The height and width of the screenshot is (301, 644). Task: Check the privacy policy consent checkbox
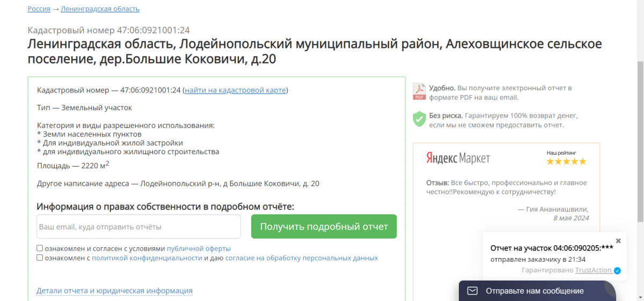coord(40,257)
